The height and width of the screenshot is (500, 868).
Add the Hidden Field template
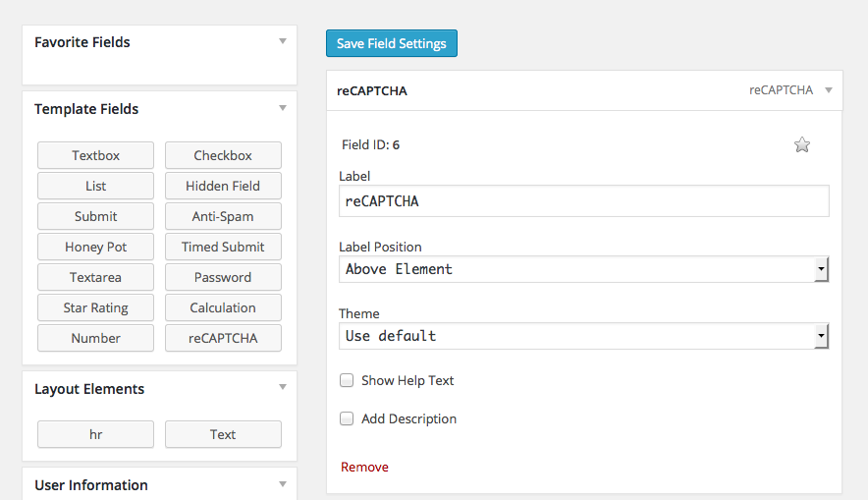coord(223,186)
